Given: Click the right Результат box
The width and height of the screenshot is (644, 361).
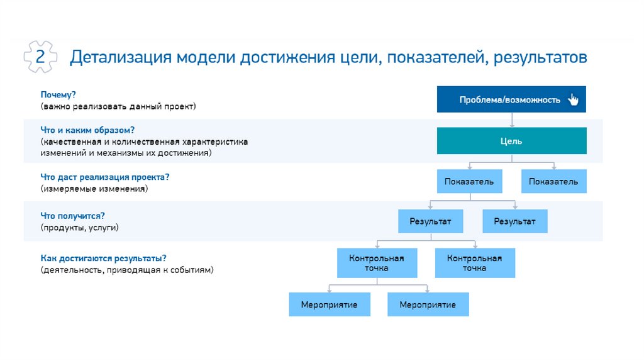Looking at the screenshot, I should tap(514, 221).
